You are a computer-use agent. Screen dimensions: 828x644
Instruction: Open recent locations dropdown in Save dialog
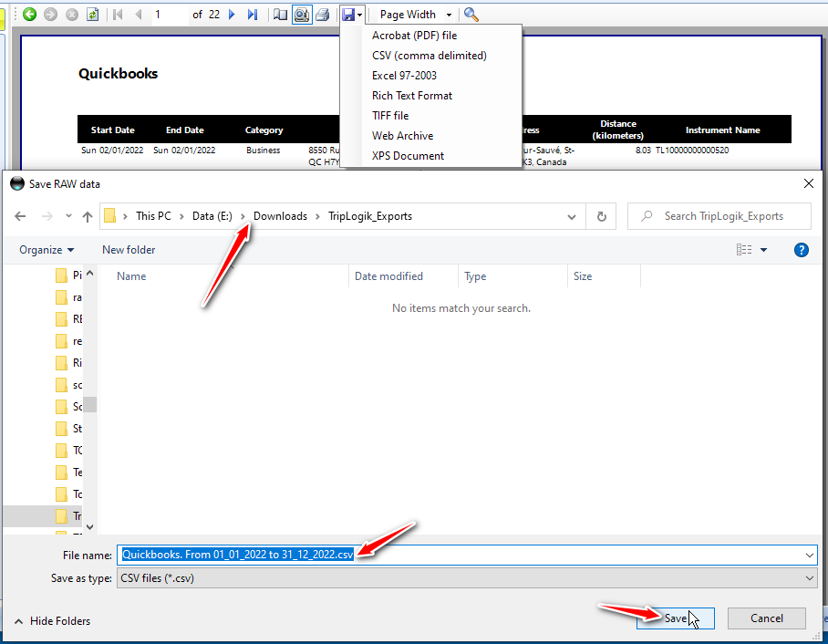(68, 216)
